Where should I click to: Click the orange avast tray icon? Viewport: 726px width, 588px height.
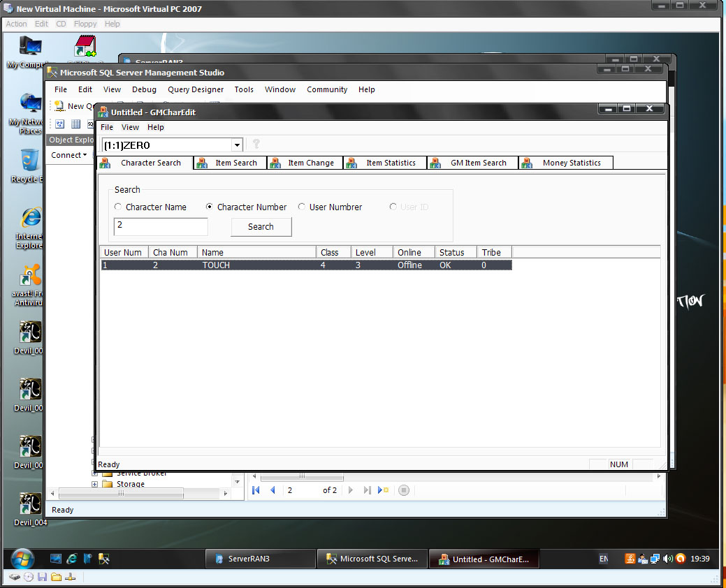pyautogui.click(x=681, y=559)
